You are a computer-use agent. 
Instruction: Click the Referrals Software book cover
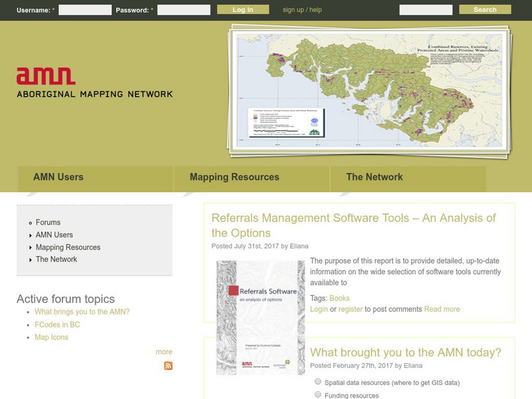[x=261, y=317]
